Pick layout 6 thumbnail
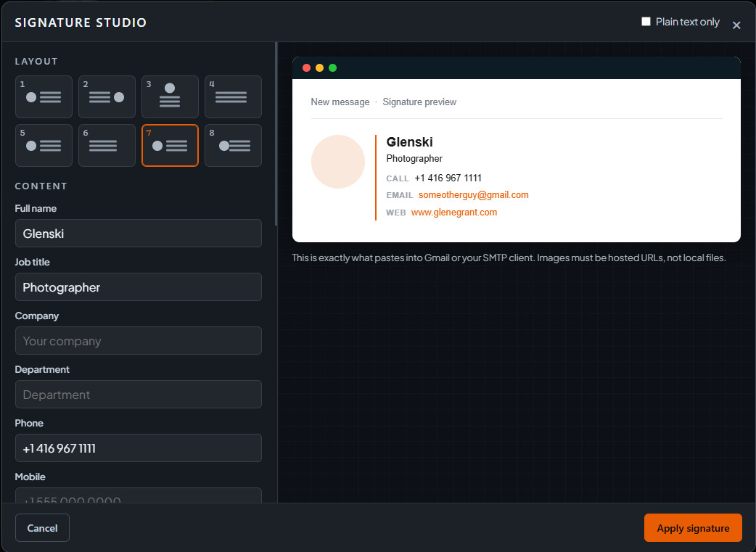Image resolution: width=756 pixels, height=552 pixels. (x=107, y=146)
